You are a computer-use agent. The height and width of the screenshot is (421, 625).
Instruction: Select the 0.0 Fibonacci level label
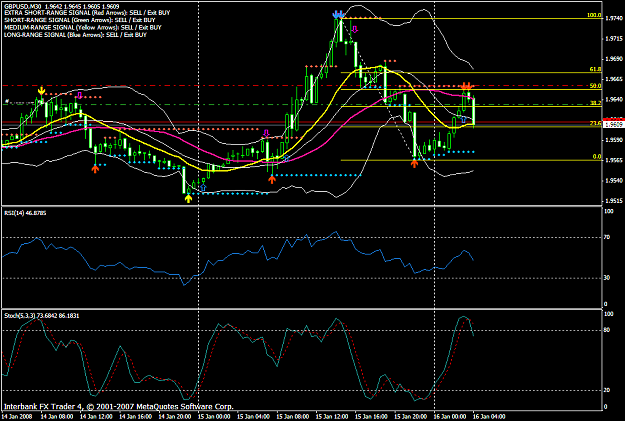(x=596, y=157)
